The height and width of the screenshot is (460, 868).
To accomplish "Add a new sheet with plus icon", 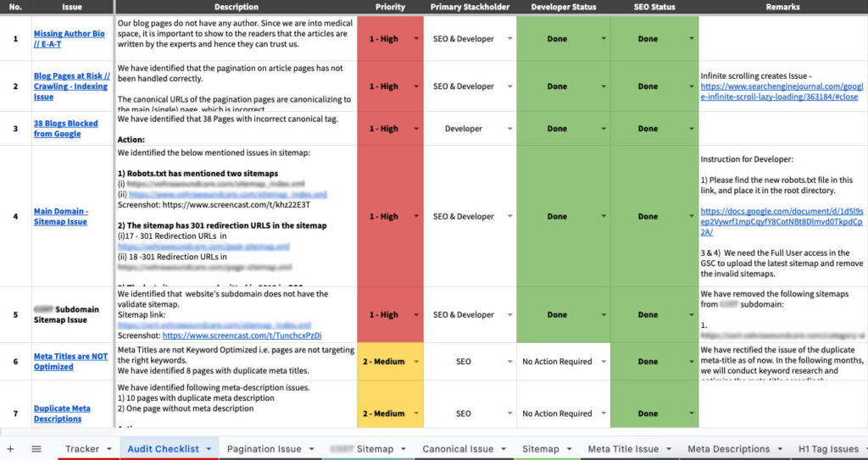I will click(x=10, y=449).
